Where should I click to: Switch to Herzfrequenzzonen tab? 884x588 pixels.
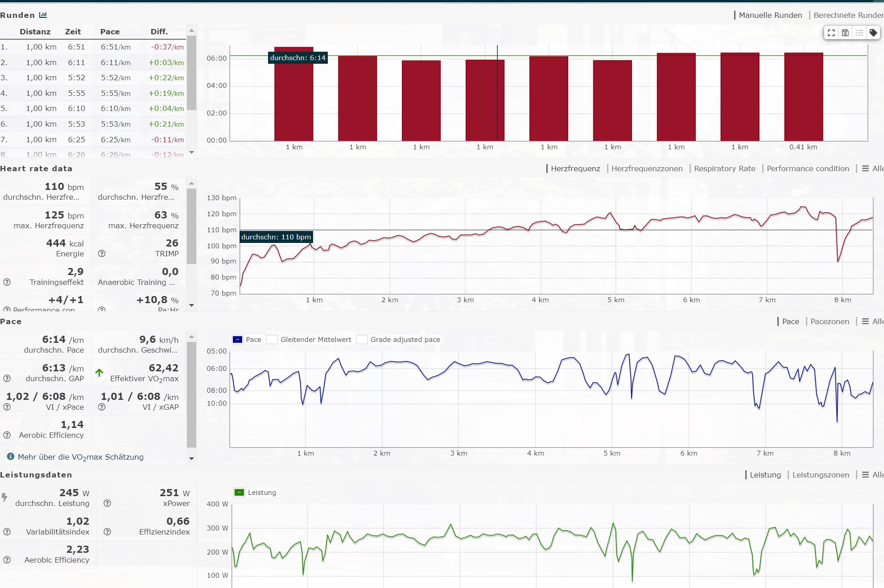[646, 169]
